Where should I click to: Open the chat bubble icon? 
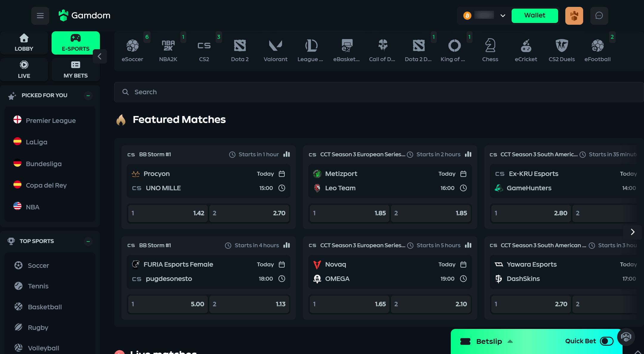599,16
